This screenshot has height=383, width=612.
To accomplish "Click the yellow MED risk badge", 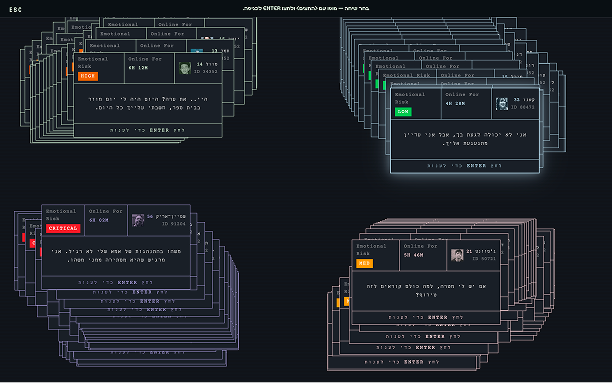I will pos(364,264).
